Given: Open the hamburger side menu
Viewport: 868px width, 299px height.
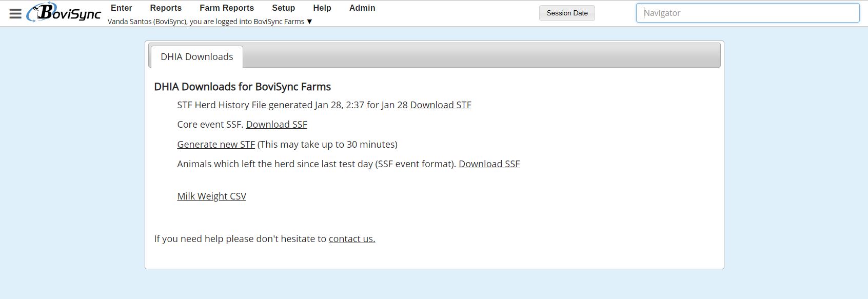Looking at the screenshot, I should pyautogui.click(x=15, y=13).
